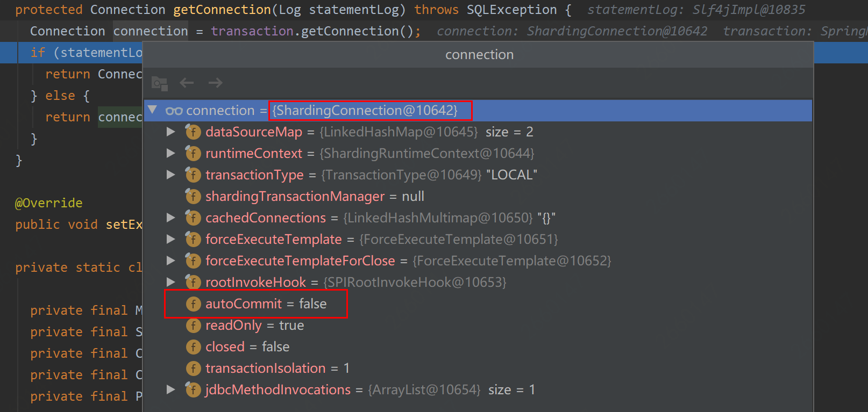Expand the jdbcMethodInvocations list
Image resolution: width=868 pixels, height=412 pixels.
171,390
